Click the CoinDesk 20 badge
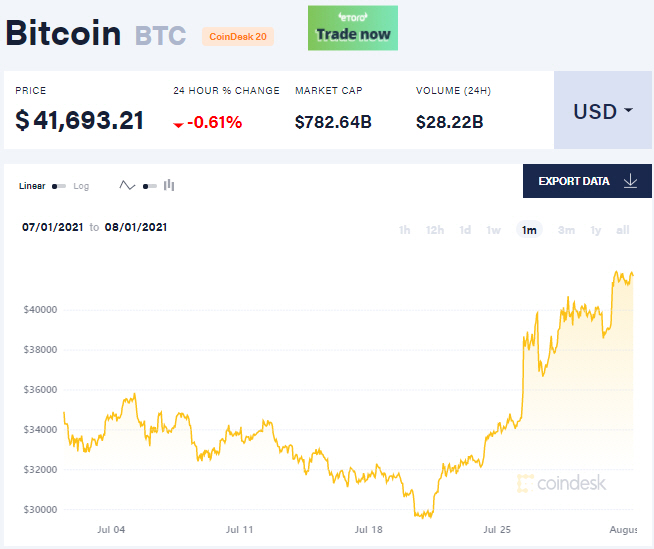654x549 pixels. 238,37
